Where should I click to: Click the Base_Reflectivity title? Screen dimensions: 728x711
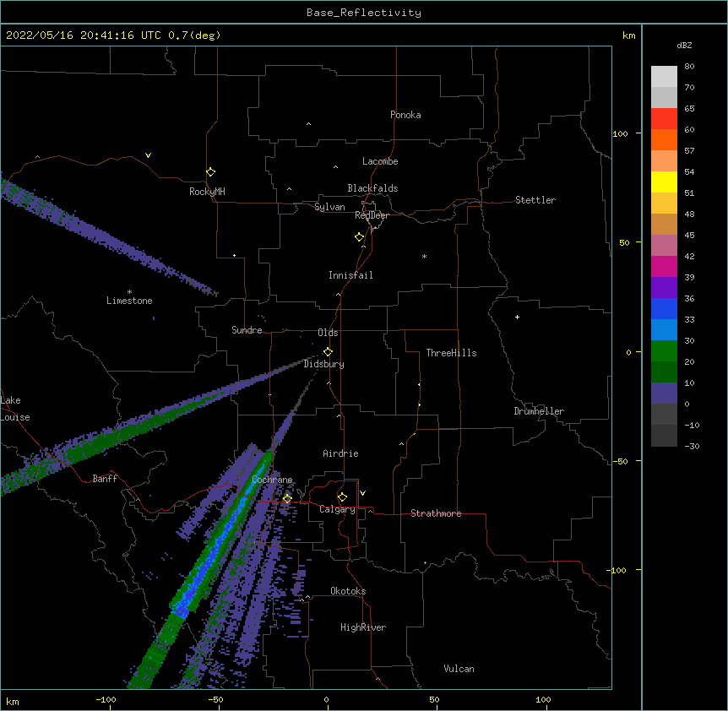click(364, 13)
